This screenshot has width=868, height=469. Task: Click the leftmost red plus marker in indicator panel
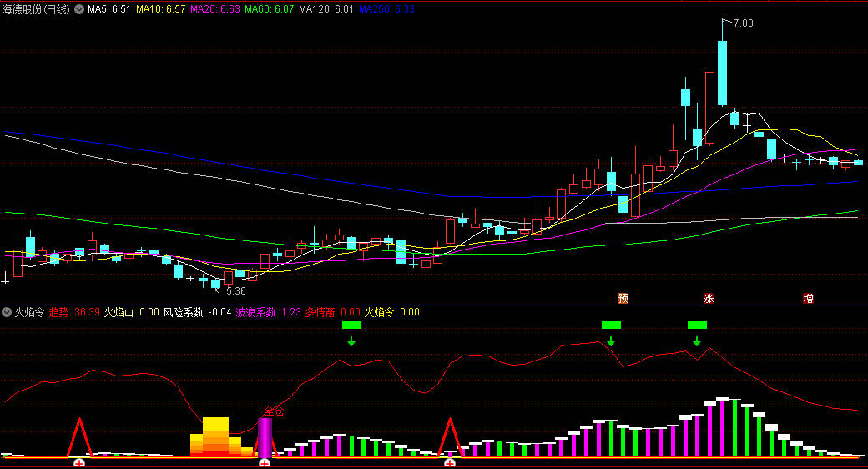coord(79,463)
